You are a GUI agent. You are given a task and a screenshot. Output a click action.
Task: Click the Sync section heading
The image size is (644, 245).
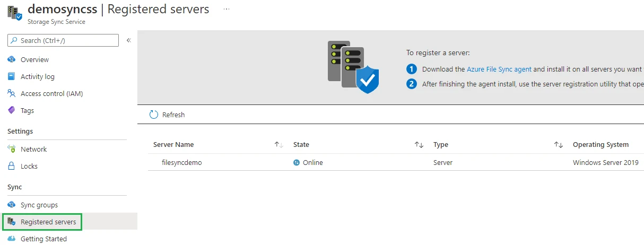click(15, 187)
